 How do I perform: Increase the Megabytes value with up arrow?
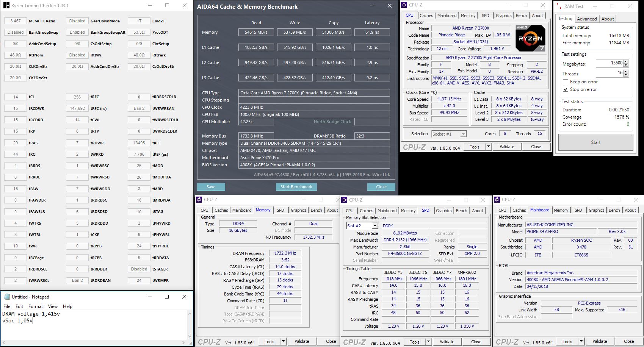click(x=626, y=62)
